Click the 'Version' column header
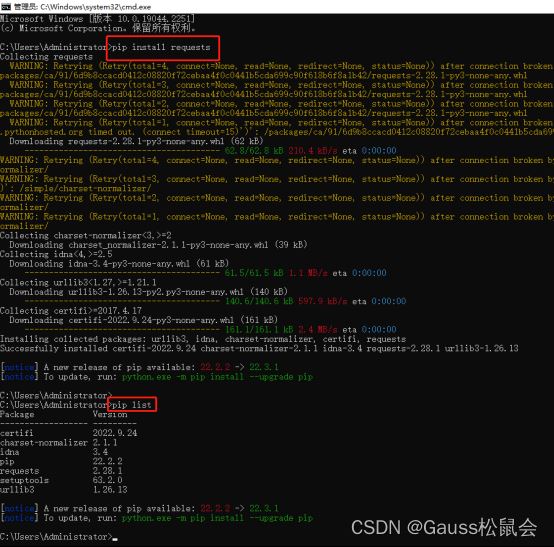 tap(110, 414)
